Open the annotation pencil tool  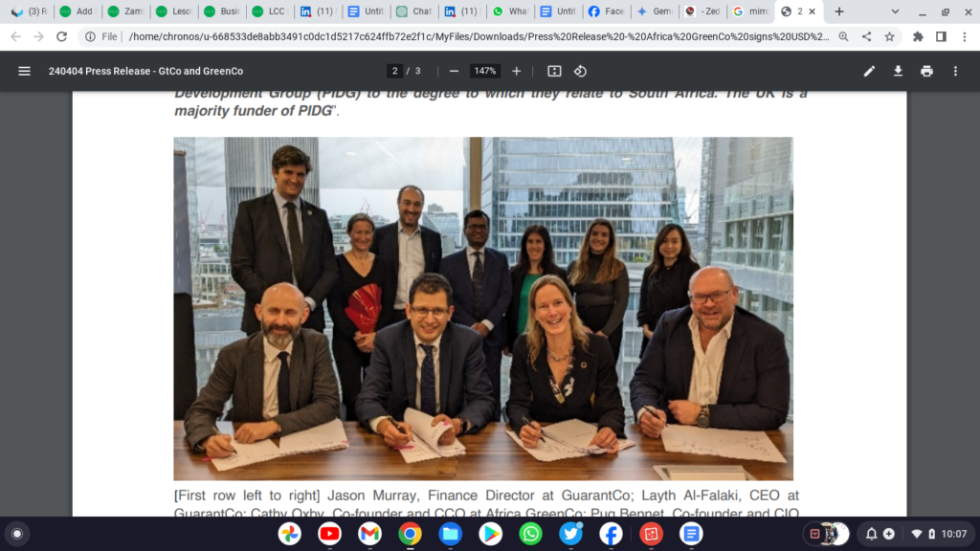coord(869,71)
